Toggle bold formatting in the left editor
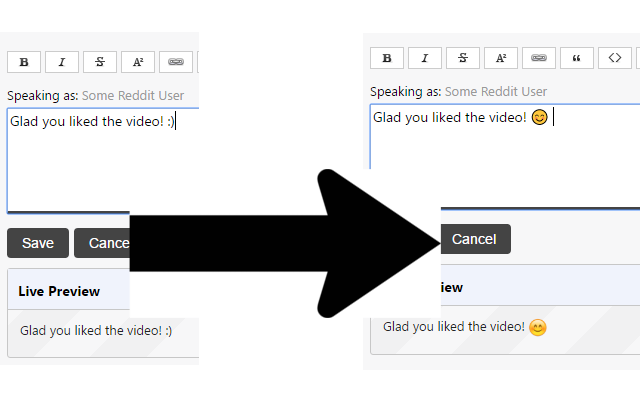Image resolution: width=640 pixels, height=400 pixels. 24,62
